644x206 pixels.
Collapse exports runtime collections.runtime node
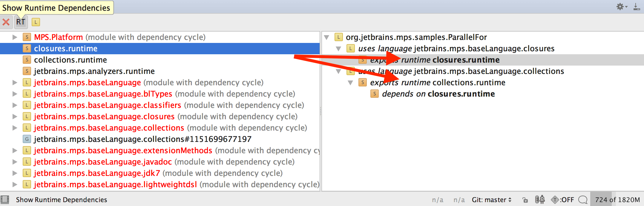click(x=350, y=83)
